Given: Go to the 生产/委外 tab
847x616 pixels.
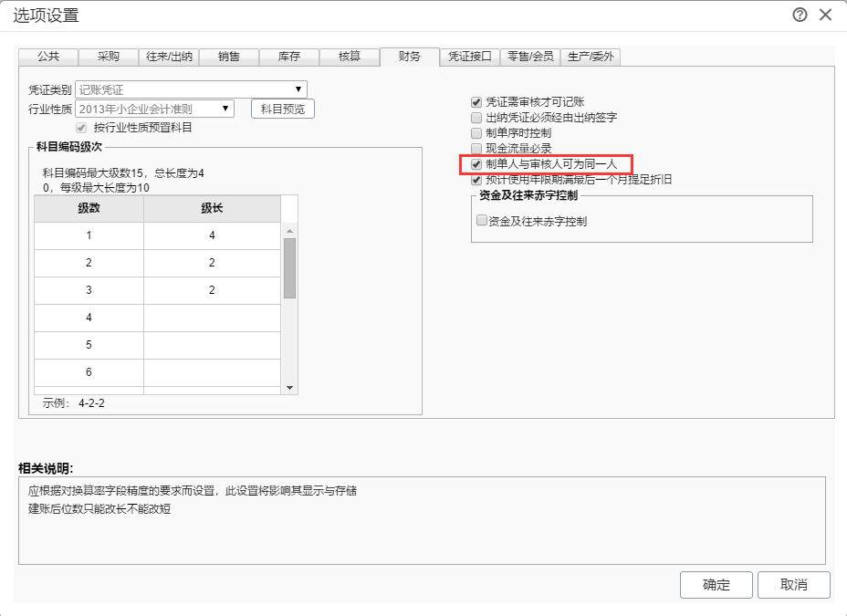Looking at the screenshot, I should [591, 57].
